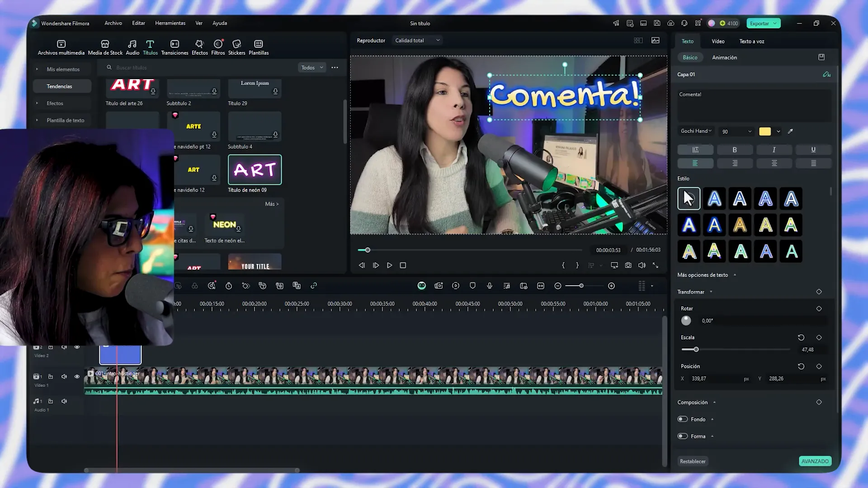Expand Plantilla de texto category

[x=37, y=120]
